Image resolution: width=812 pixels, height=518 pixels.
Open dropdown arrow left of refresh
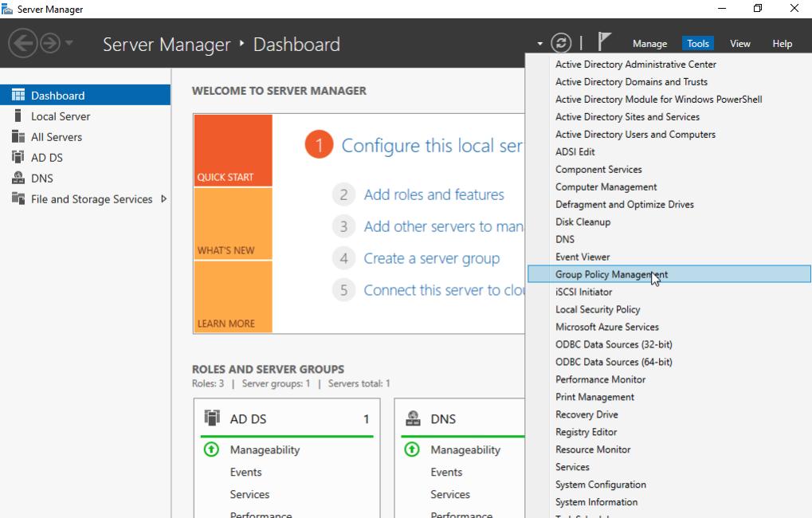tap(539, 44)
